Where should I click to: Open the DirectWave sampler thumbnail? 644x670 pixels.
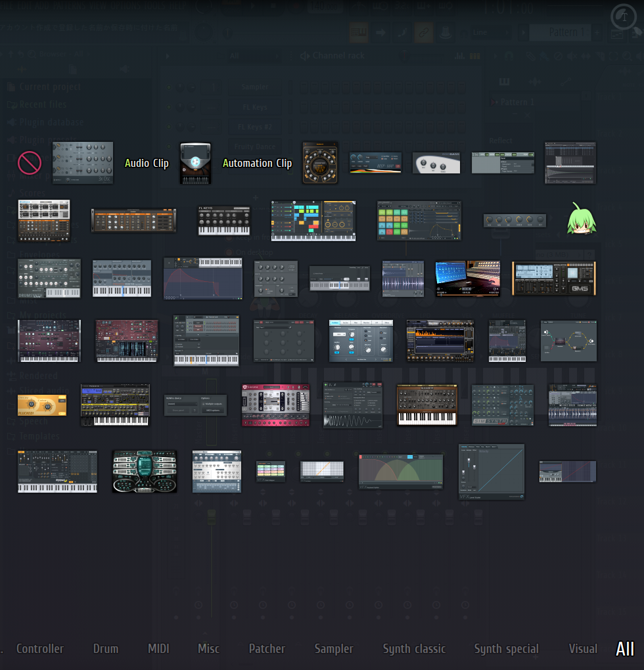coord(570,163)
